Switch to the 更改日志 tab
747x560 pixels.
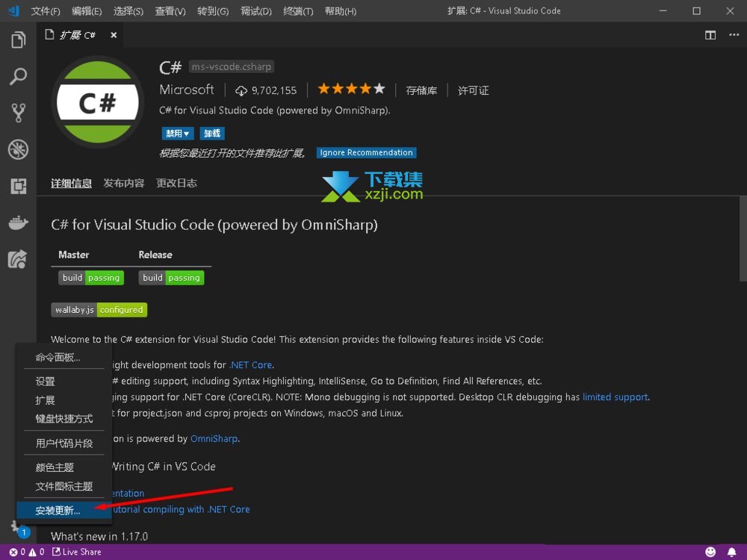coord(176,183)
